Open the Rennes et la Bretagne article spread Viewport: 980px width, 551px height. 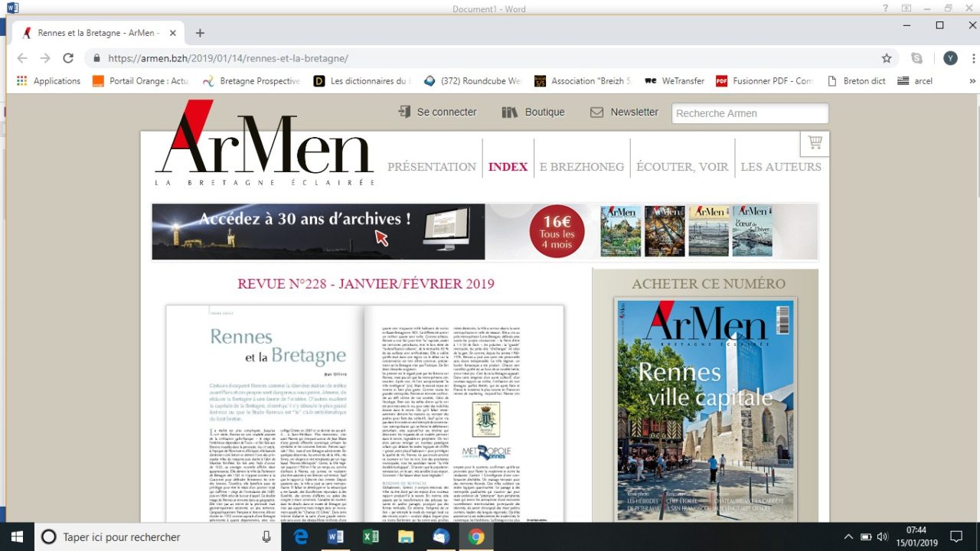pos(364,414)
